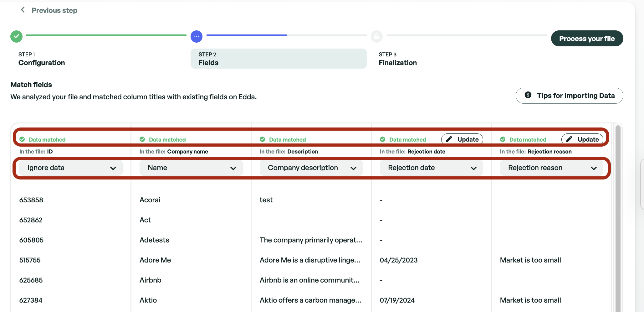Click the description starting The company primarily operat
Screen dimensions: 644x312
[x=311, y=240]
